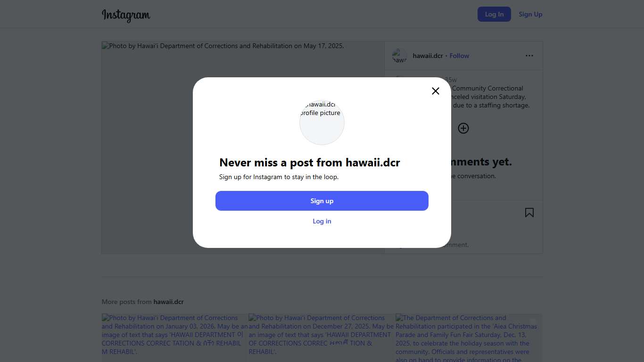Open the January 03, 2026 post thumbnail

tap(174, 337)
